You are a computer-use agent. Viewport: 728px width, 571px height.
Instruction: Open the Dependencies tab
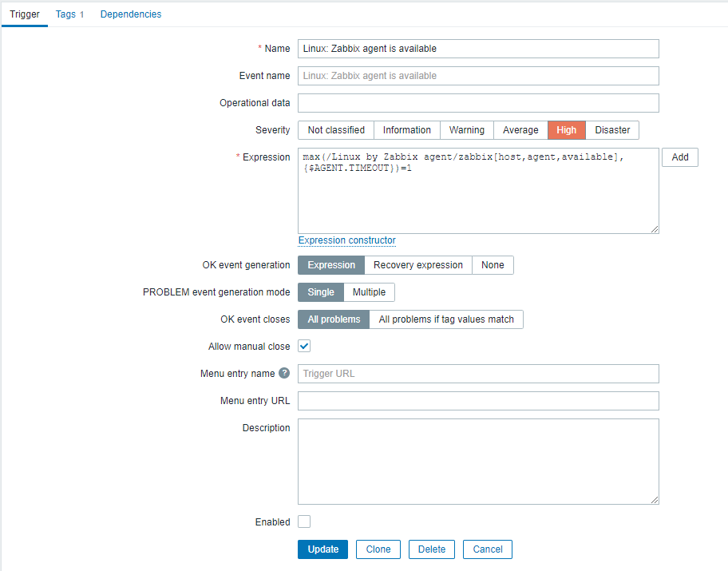coord(131,14)
